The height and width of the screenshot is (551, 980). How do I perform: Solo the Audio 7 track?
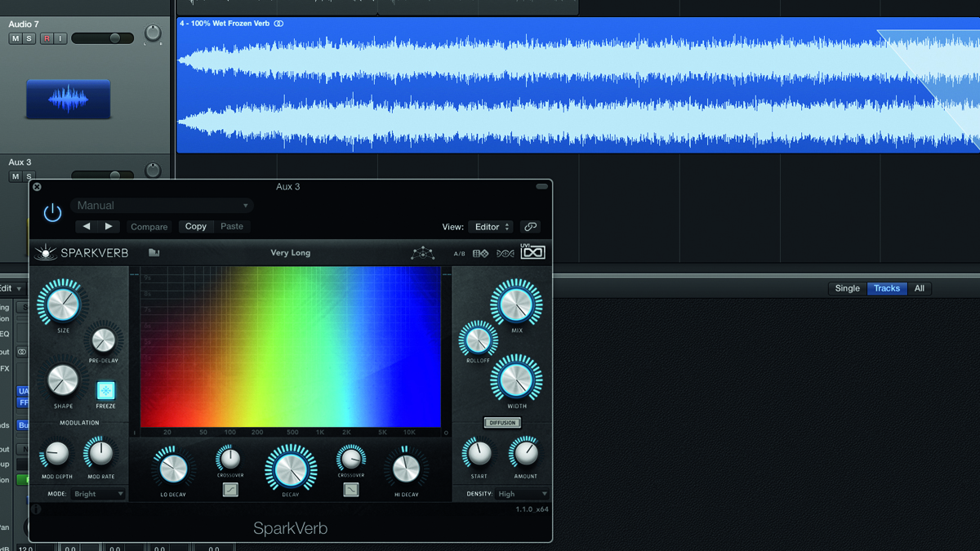click(29, 38)
